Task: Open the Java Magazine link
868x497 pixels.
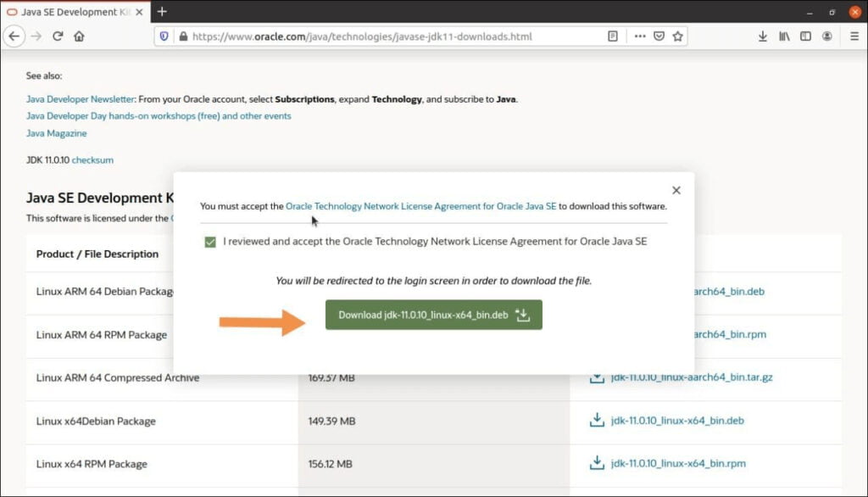Action: click(x=57, y=133)
